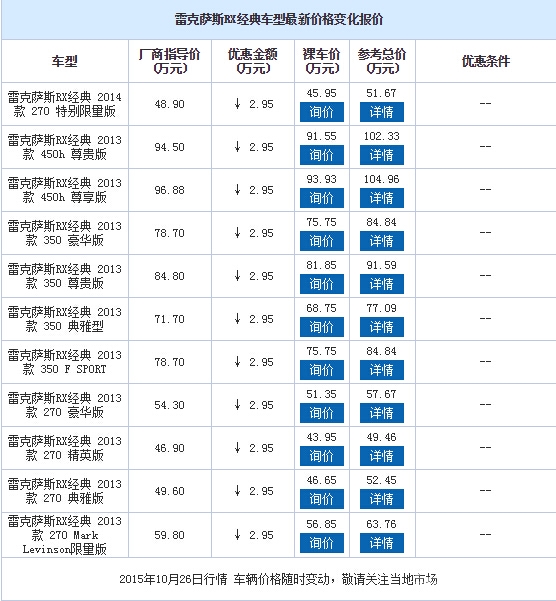556x601 pixels.
Task: Open 详情 for 2013款 350 F SPORT
Action: [382, 369]
